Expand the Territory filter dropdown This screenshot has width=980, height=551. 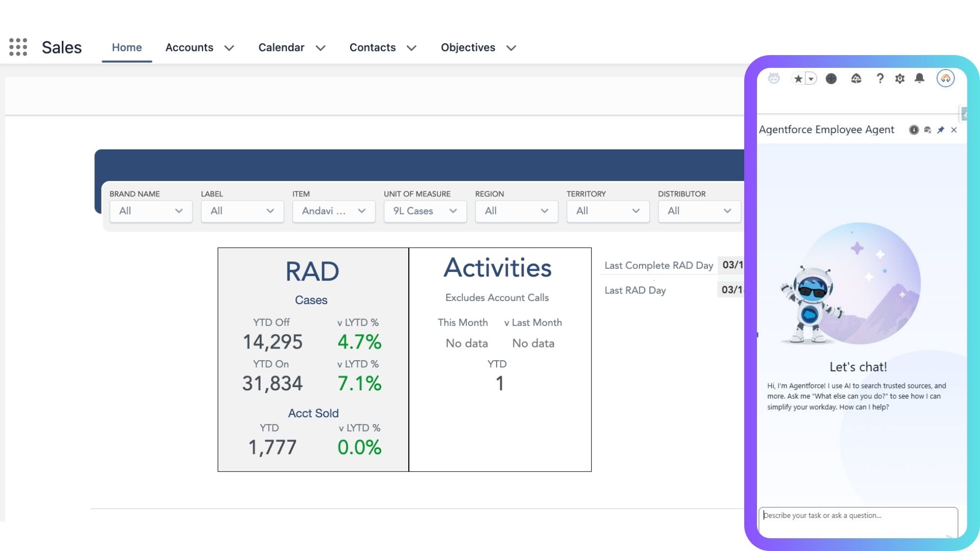point(607,211)
